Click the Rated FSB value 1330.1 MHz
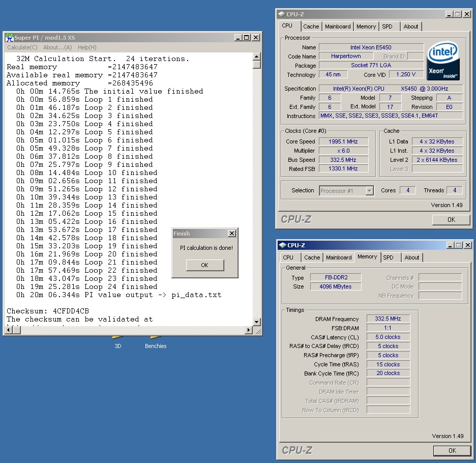The image size is (476, 463). [x=343, y=168]
